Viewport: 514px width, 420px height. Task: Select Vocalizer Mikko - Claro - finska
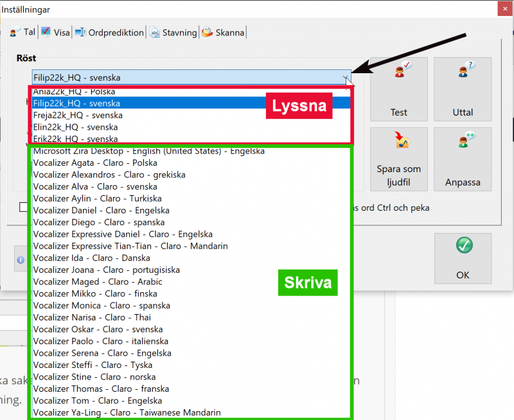coord(191,293)
